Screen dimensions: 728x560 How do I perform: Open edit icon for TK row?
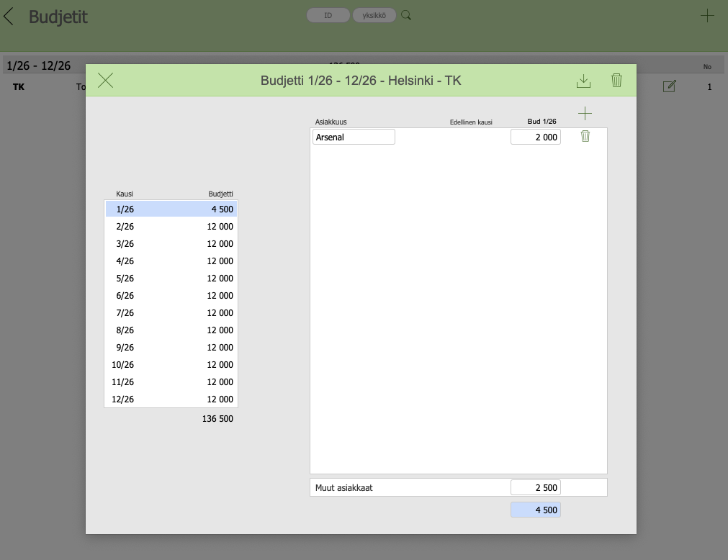pos(669,86)
